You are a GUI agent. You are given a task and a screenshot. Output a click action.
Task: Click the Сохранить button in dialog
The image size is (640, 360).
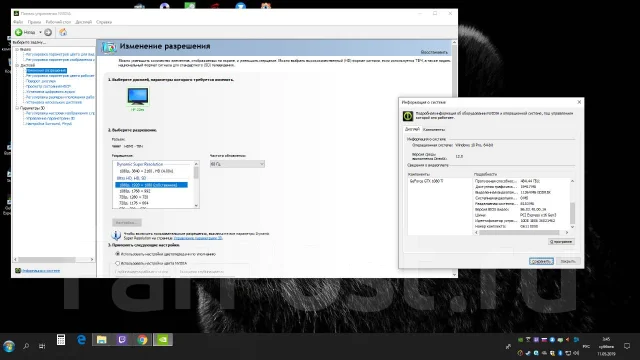click(x=541, y=261)
